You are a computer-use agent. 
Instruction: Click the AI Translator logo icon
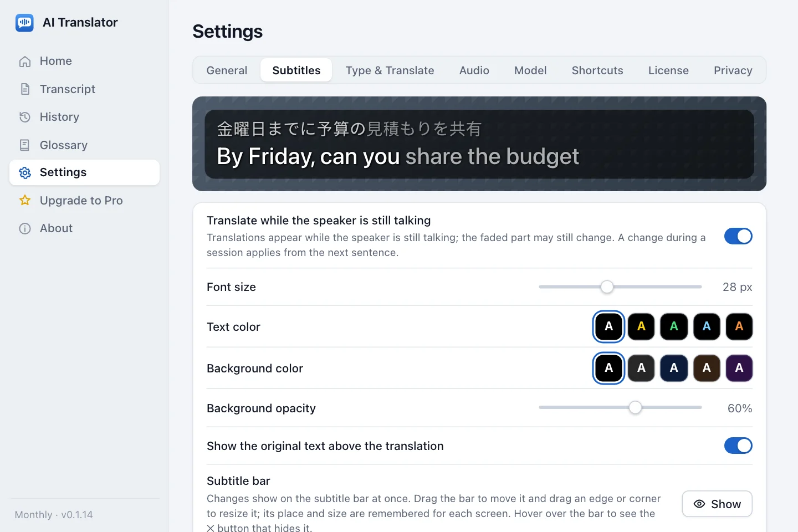(24, 23)
